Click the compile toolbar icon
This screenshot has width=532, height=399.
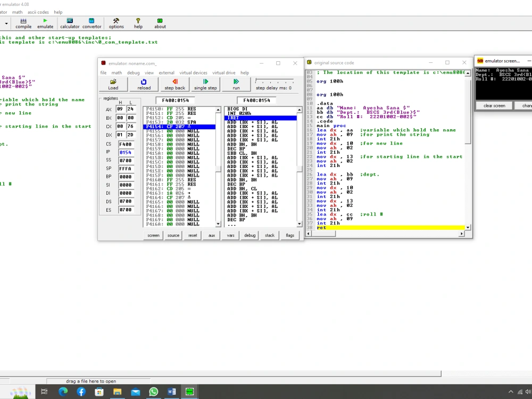coord(23,23)
